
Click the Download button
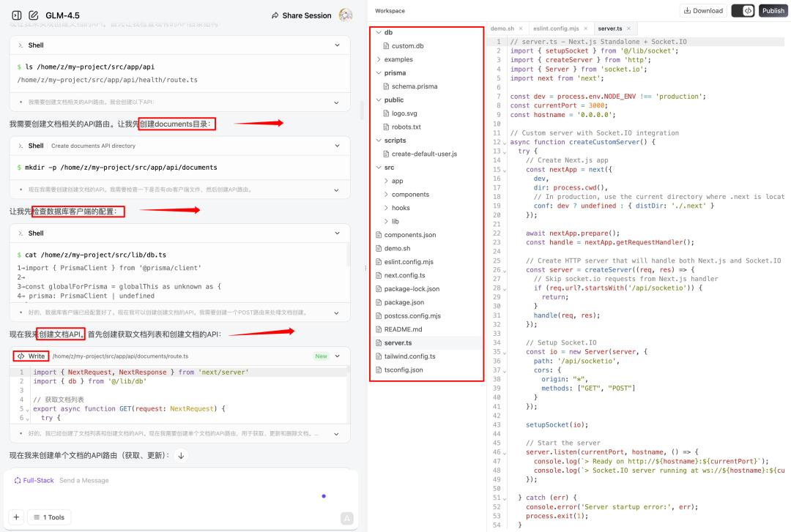tap(702, 11)
